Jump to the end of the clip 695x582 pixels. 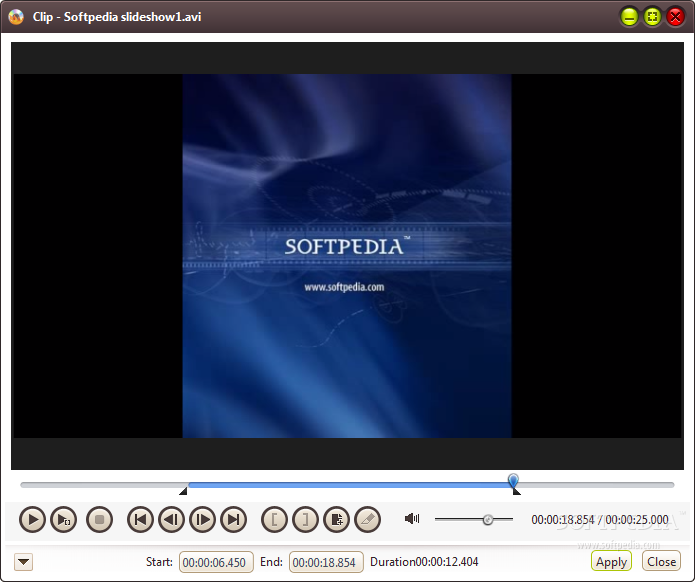coord(234,519)
